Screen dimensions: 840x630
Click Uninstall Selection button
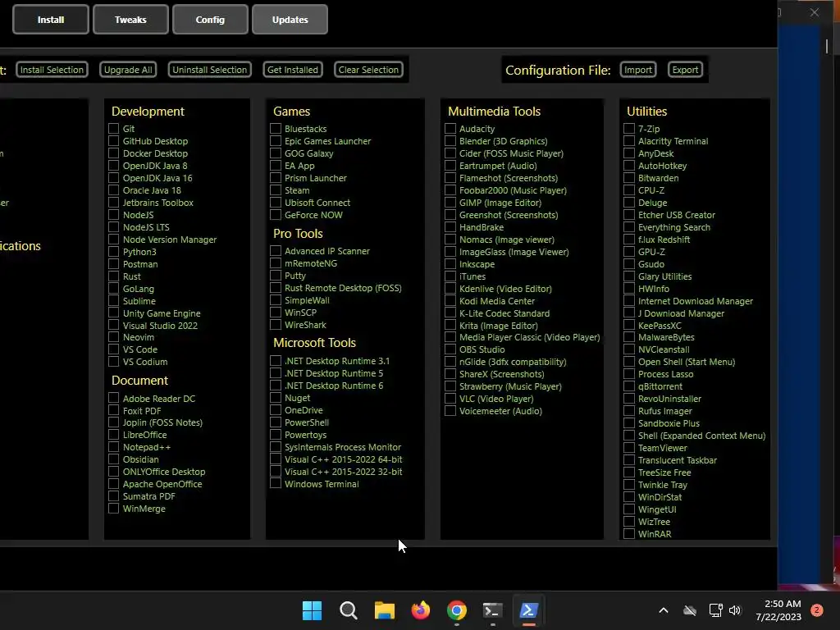tap(209, 70)
